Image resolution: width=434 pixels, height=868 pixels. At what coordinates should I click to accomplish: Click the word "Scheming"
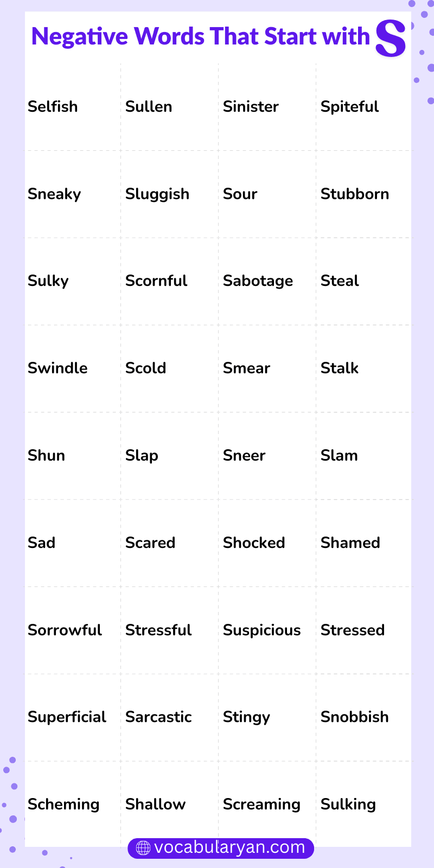click(x=63, y=804)
